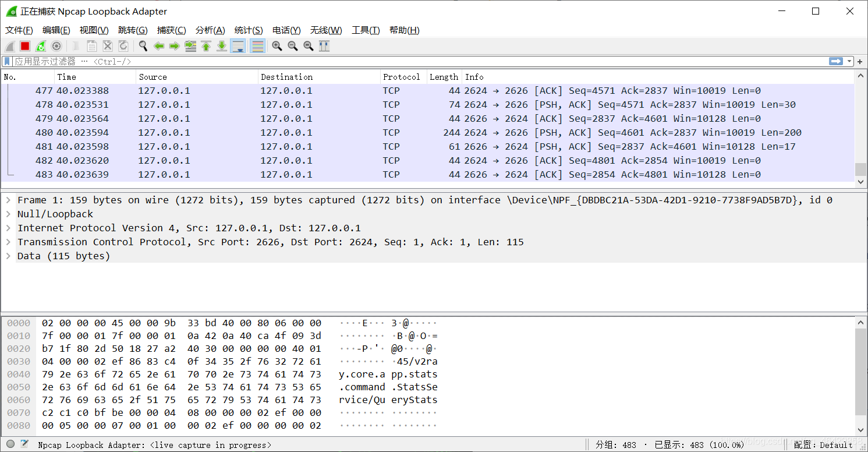This screenshot has height=452, width=868.
Task: Click expert information circle in status bar
Action: point(10,444)
